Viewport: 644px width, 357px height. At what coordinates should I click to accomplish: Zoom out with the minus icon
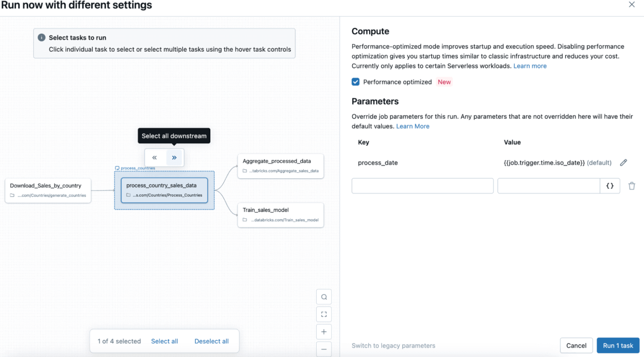point(324,348)
